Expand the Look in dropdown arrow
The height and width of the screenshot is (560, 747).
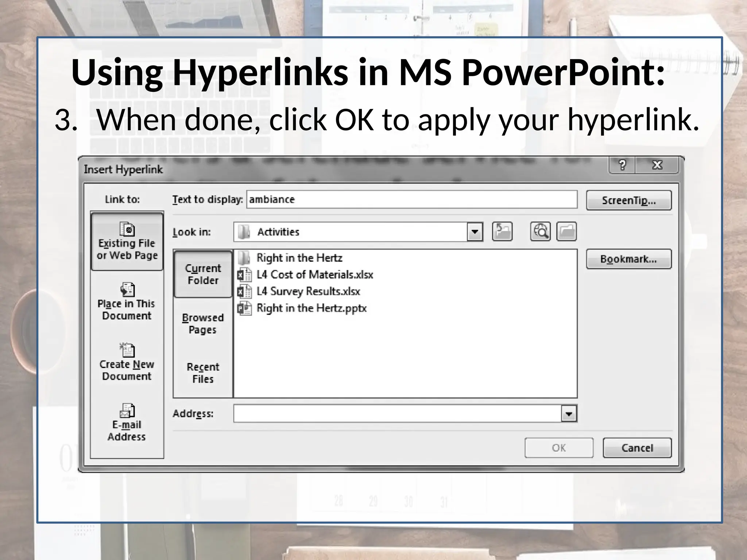[x=475, y=232]
